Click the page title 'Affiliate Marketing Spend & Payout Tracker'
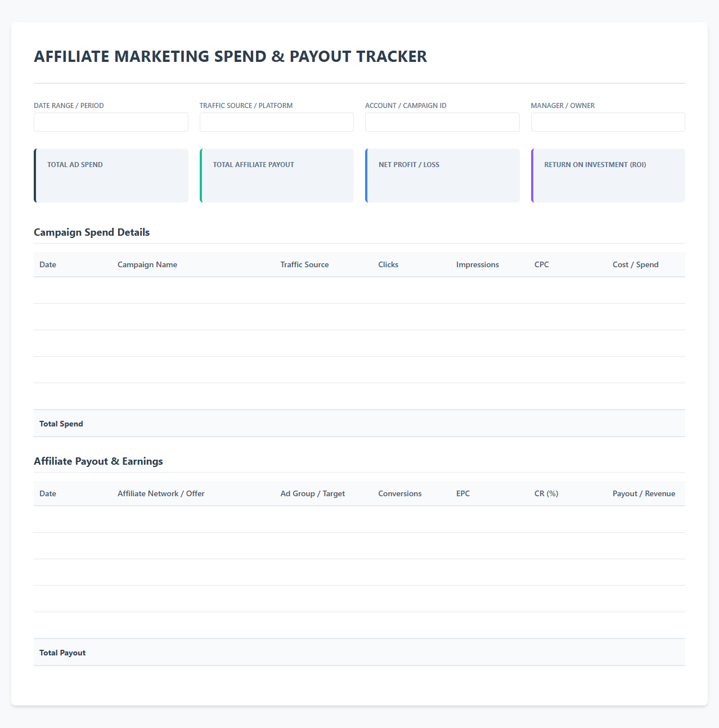The width and height of the screenshot is (719, 728). tap(231, 56)
